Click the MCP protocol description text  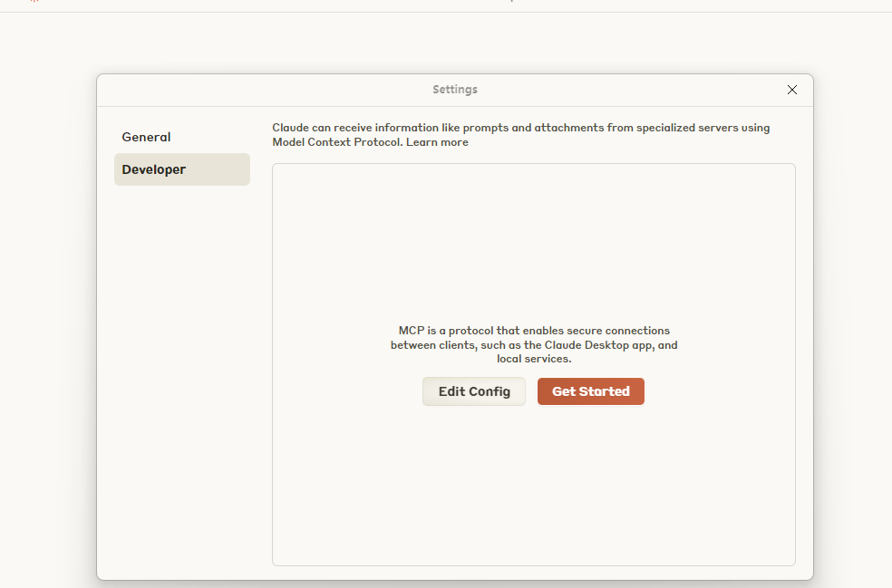pos(534,344)
